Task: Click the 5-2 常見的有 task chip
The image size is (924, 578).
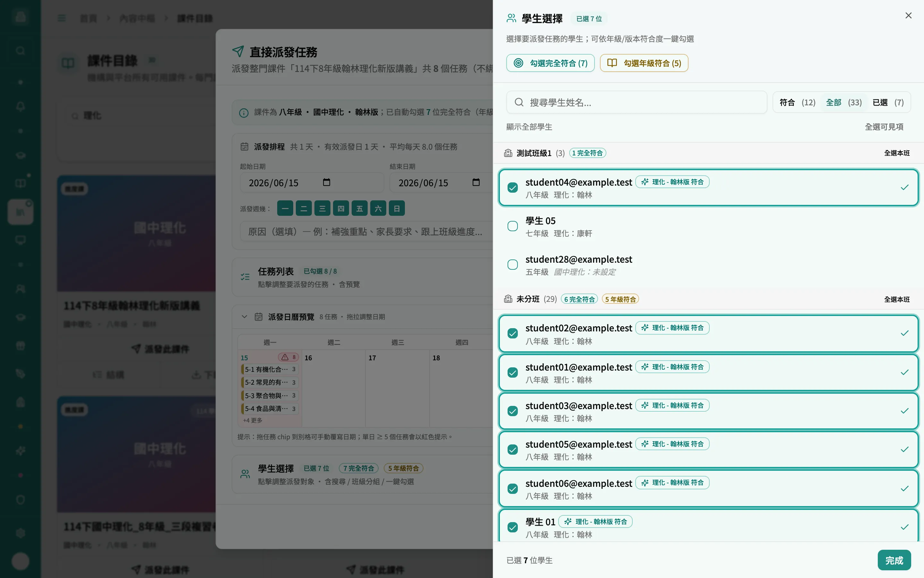Action: 269,382
